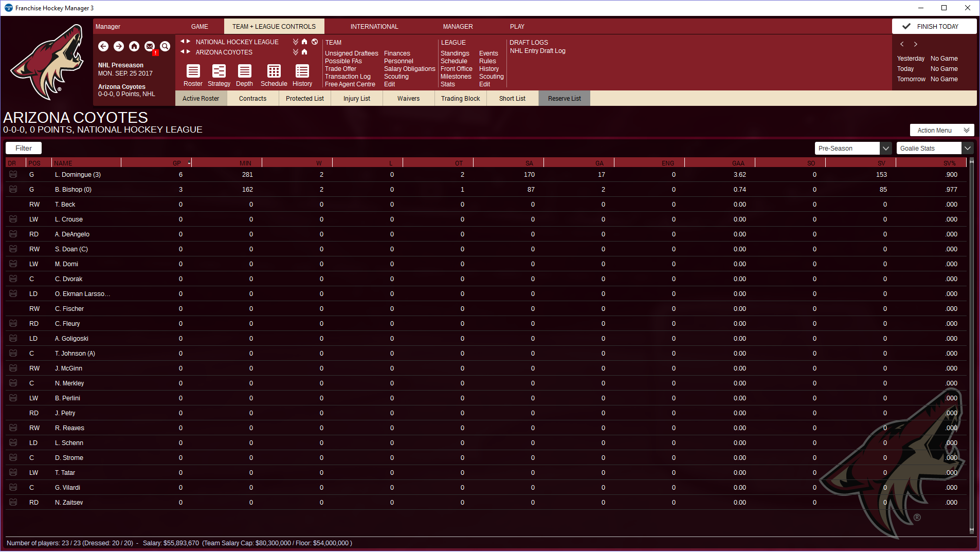Screen dimensions: 980x555
Task: Go forward with the right arrow icon
Action: (119, 46)
